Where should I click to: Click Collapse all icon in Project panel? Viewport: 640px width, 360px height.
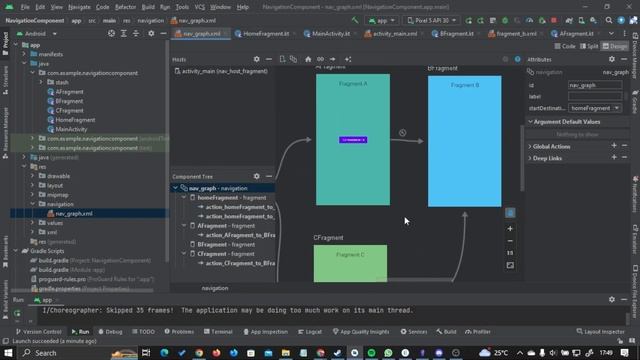[136, 33]
